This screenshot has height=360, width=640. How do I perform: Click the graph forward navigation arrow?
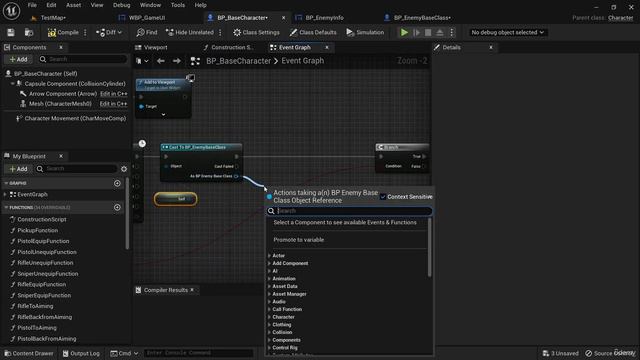177,61
